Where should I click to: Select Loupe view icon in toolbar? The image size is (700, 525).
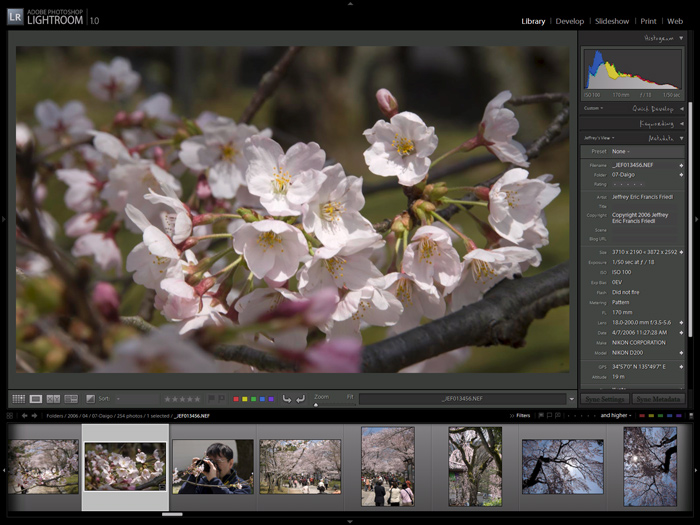tap(36, 399)
